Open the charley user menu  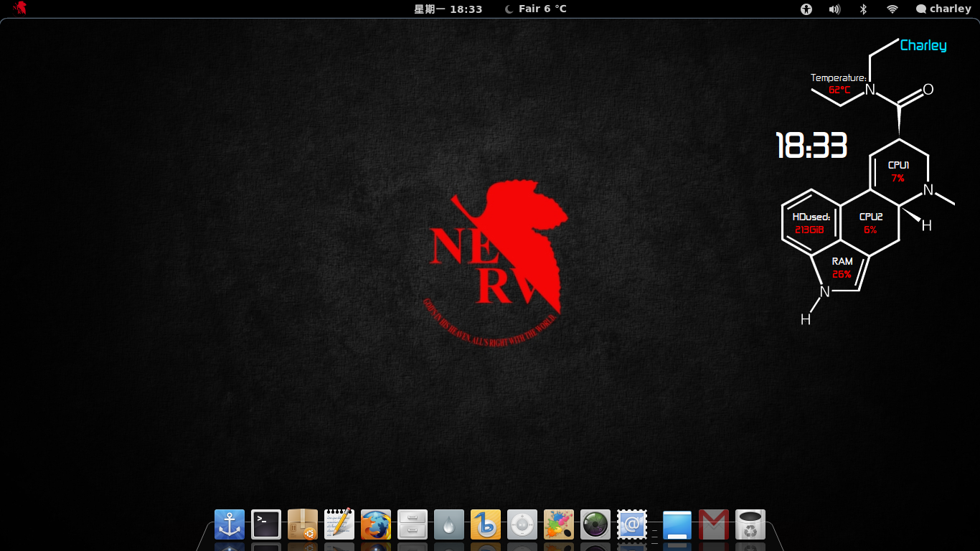[943, 9]
